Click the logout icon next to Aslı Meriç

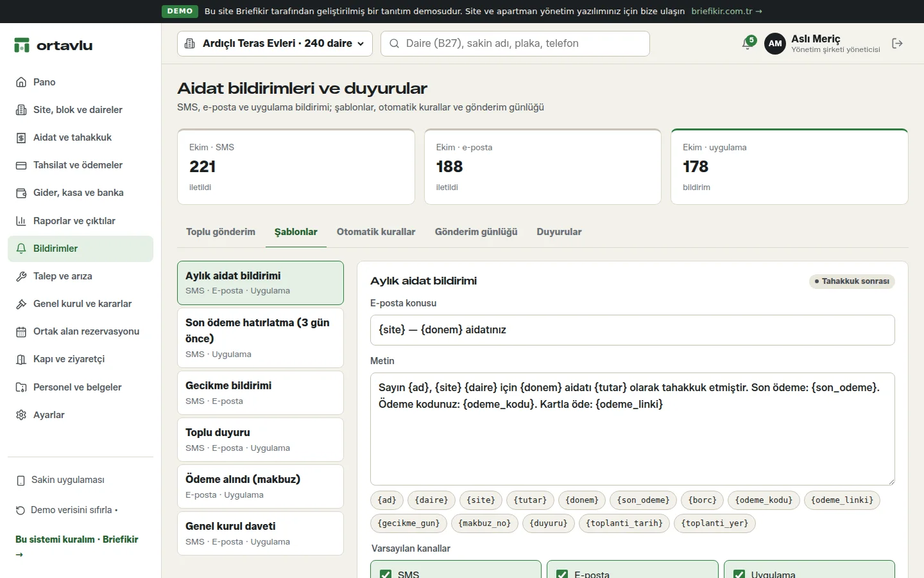(x=897, y=44)
